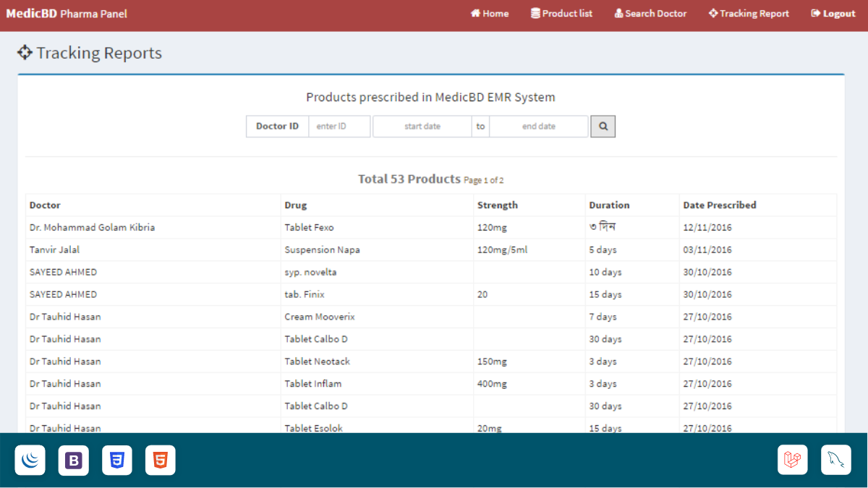Click the HTML5 icon in the footer bar
The image size is (868, 488).
point(160,460)
